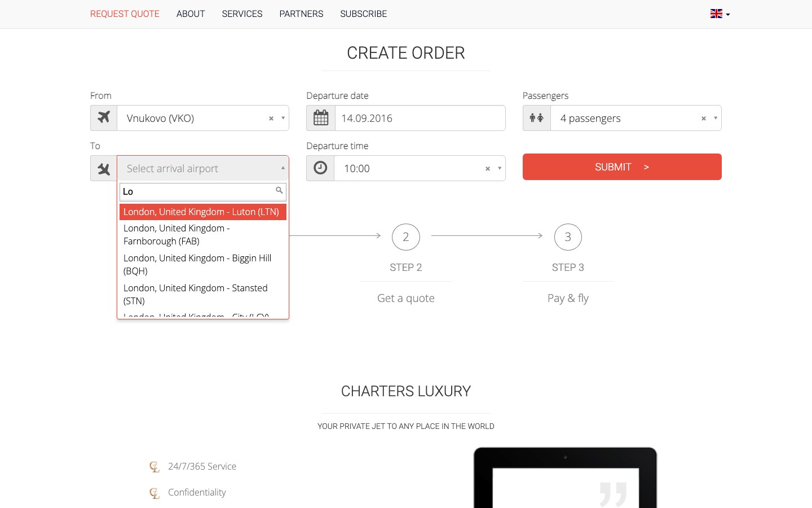Expand the From airport dropdown arrow
This screenshot has height=508, width=812.
click(283, 118)
